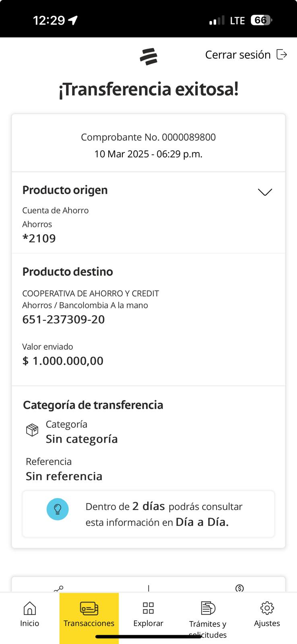Image resolution: width=297 pixels, height=644 pixels.
Task: Tap the Inicio home icon
Action: (x=30, y=608)
